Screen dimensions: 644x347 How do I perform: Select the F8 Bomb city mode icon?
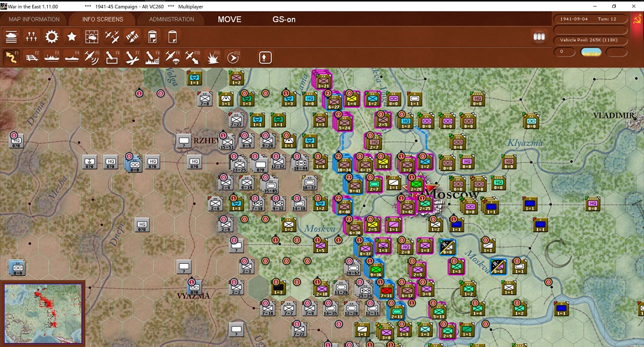pyautogui.click(x=152, y=57)
